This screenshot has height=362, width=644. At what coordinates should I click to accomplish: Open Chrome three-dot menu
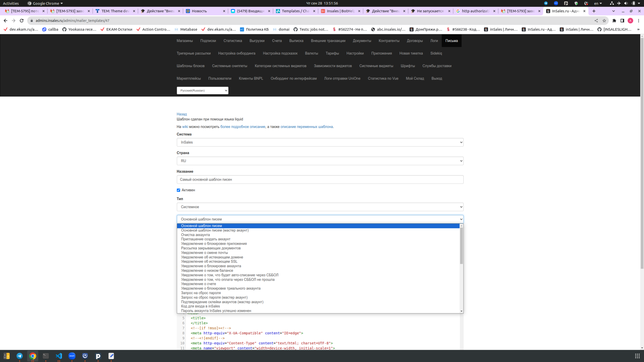tap(639, 20)
